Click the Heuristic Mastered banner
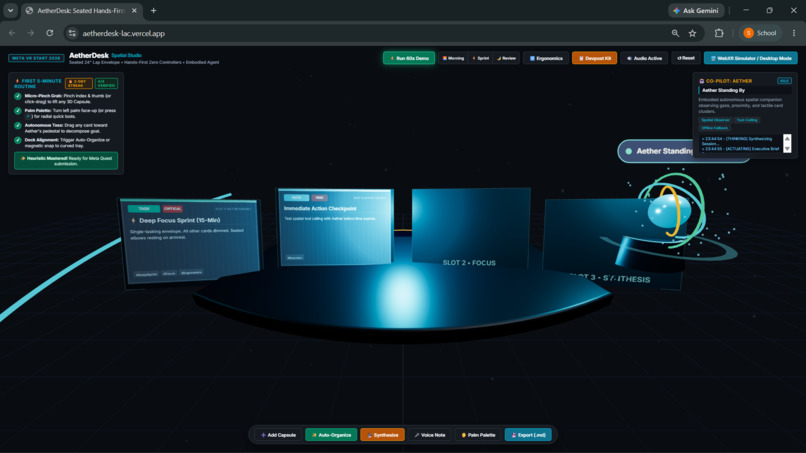This screenshot has width=806, height=453. [x=66, y=161]
